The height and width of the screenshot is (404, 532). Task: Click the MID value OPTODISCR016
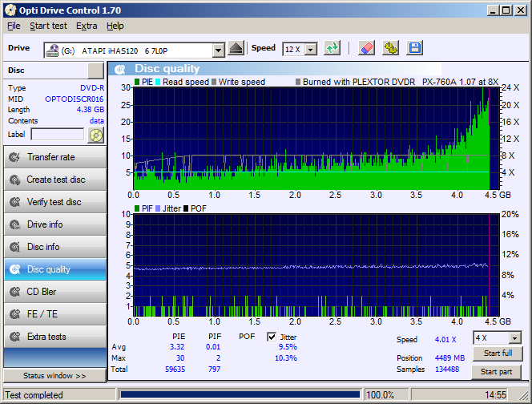coord(75,99)
